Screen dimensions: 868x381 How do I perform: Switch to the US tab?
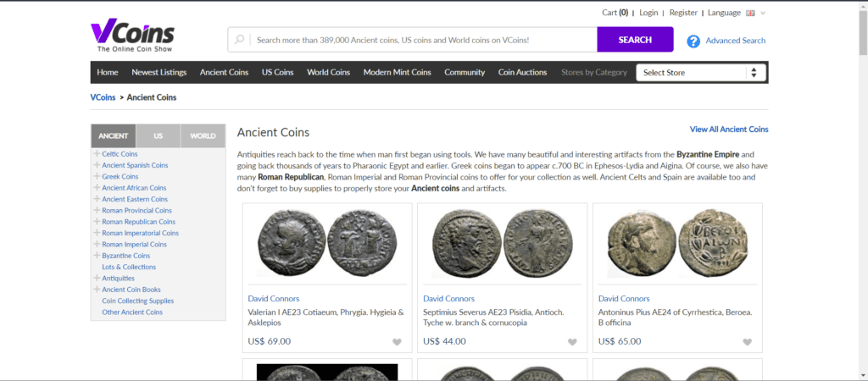(159, 136)
